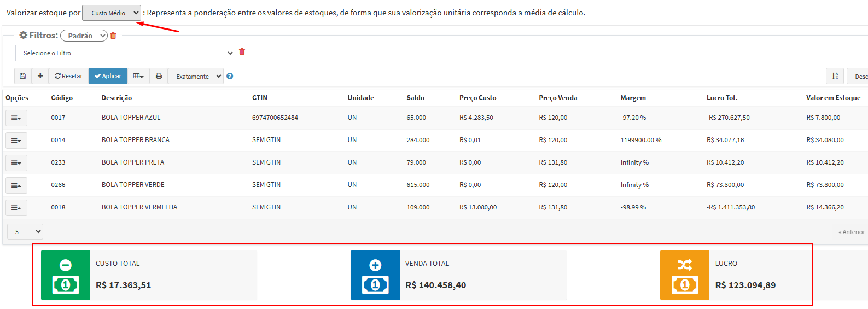Change rows per page dropdown showing 5
This screenshot has height=309, width=868.
[25, 232]
